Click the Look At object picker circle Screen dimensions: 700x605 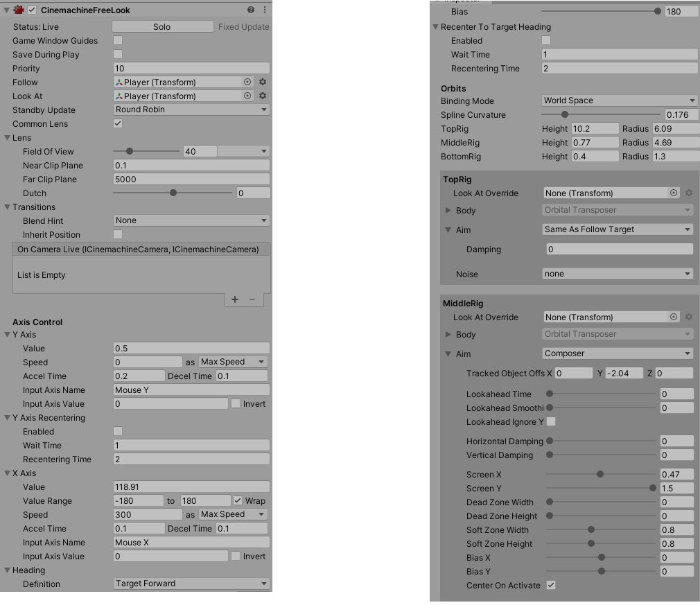247,96
